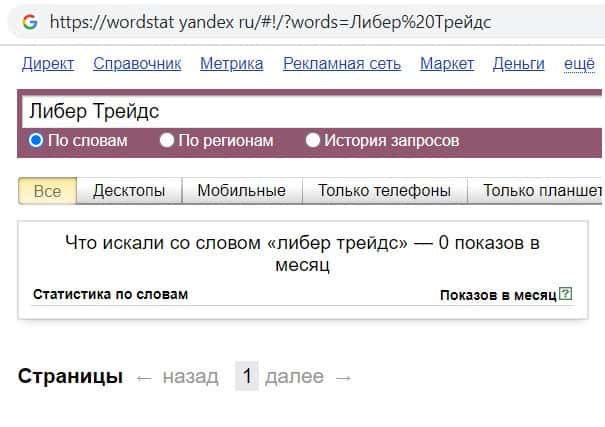Open the Метрика link

pyautogui.click(x=232, y=64)
